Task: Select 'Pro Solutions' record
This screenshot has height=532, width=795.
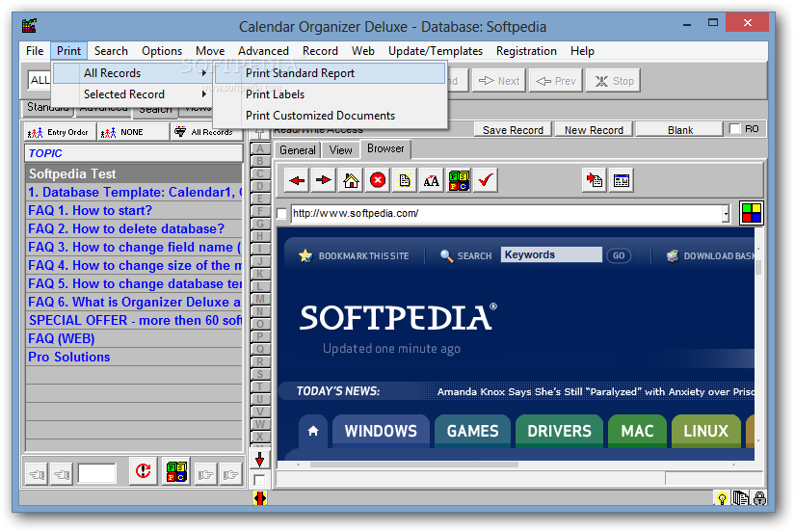Action: [x=134, y=357]
